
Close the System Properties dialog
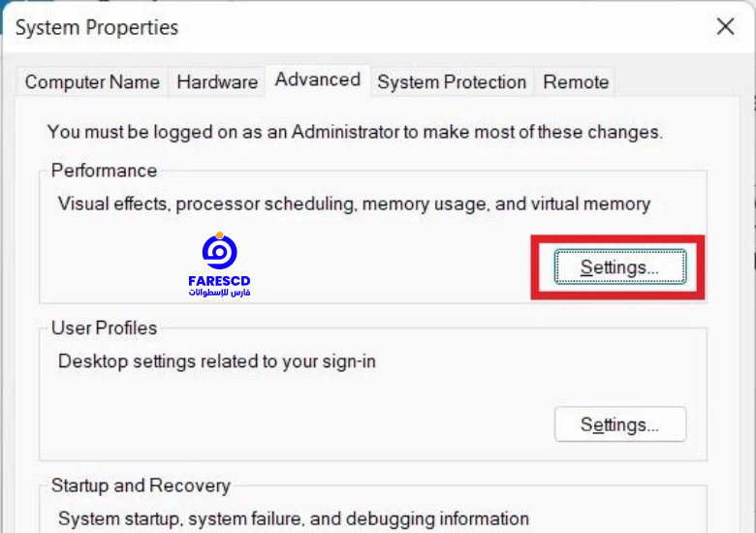pyautogui.click(x=725, y=26)
